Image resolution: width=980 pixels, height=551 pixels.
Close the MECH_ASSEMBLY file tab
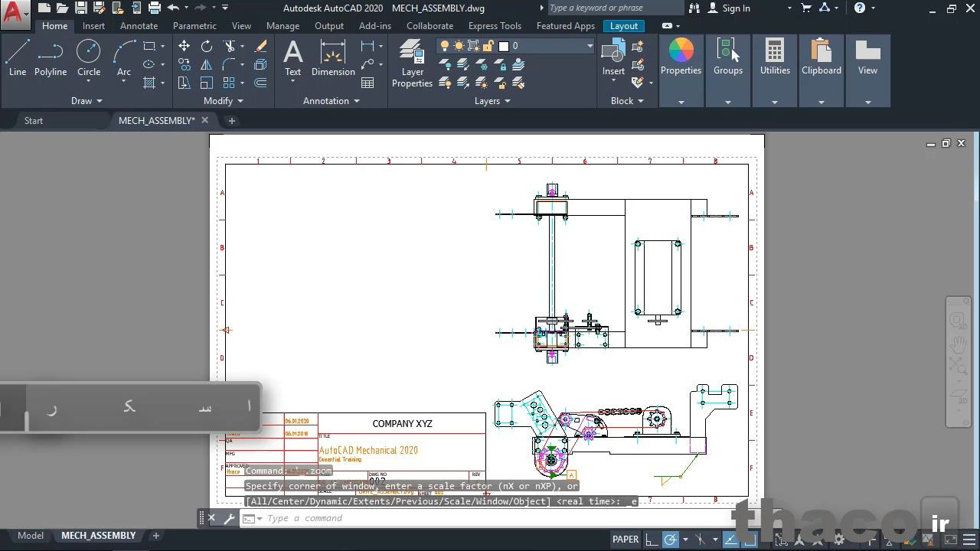tap(204, 121)
